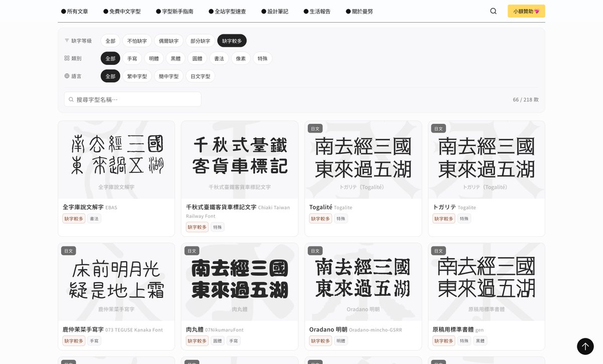Open 設計筆記 menu item
This screenshot has width=603, height=364.
275,11
